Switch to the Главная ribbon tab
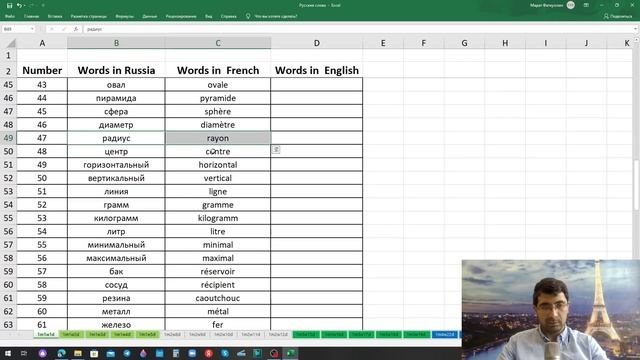Viewport: 640px width, 360px height. point(31,16)
